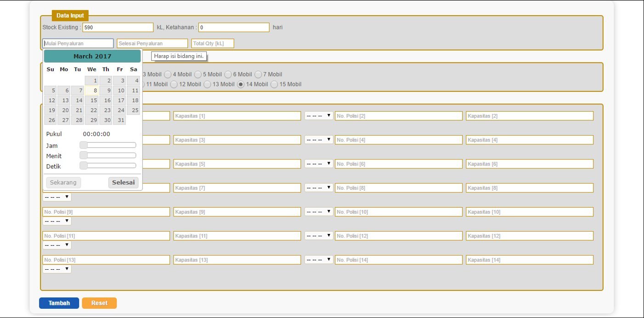This screenshot has width=644, height=318.
Task: Select the 12 Mobil radio option
Action: coord(174,85)
